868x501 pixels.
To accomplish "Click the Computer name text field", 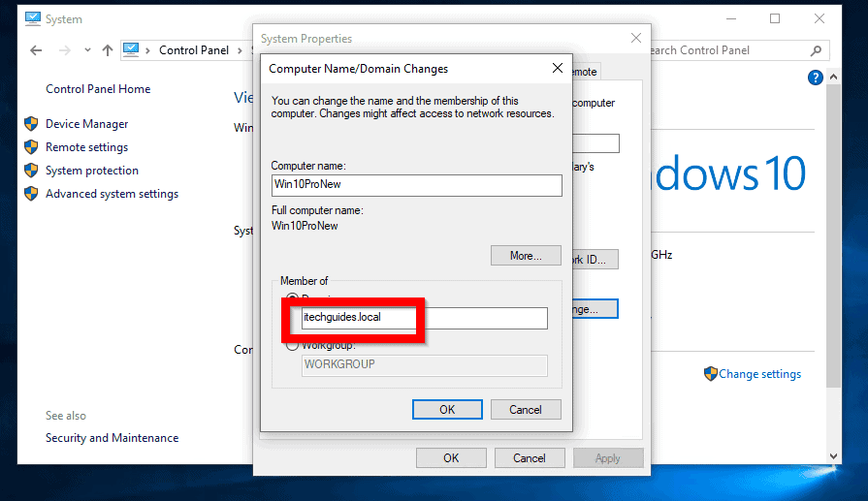I will [x=417, y=185].
